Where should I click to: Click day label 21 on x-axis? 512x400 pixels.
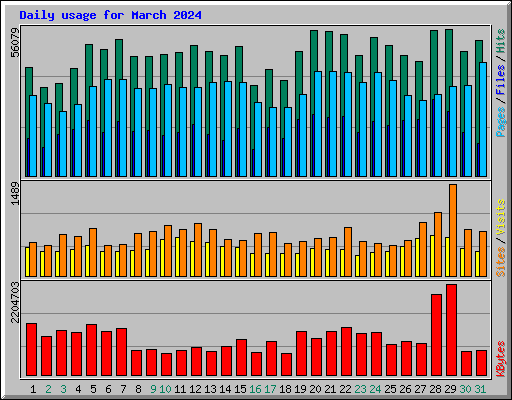point(330,389)
